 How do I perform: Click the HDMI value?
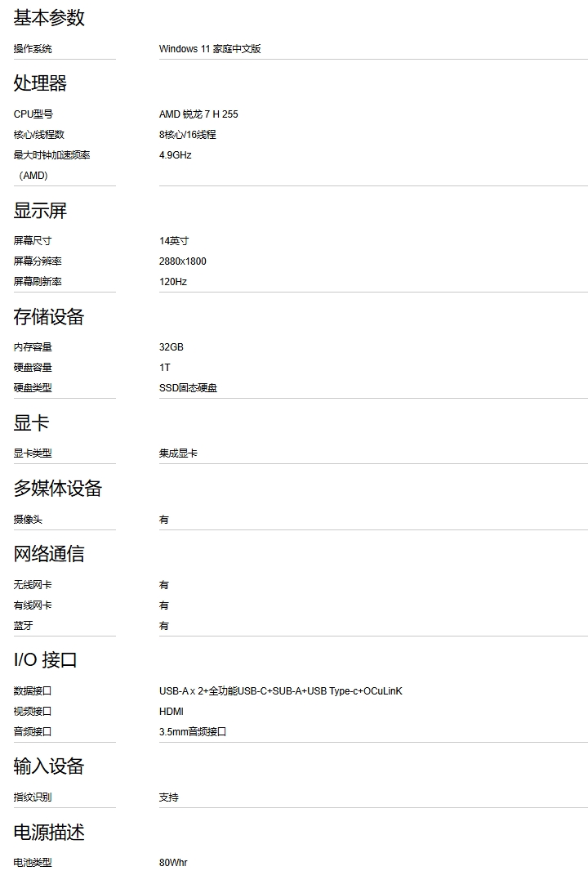tap(171, 712)
